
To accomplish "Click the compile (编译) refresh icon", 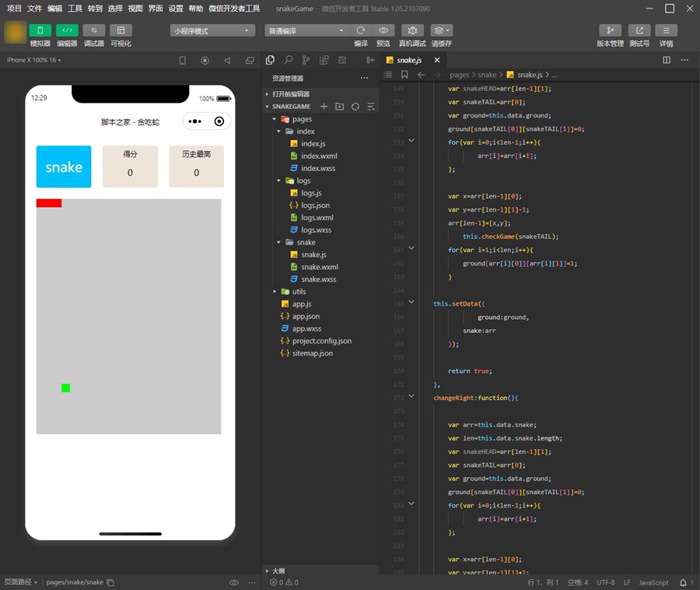I will [361, 30].
